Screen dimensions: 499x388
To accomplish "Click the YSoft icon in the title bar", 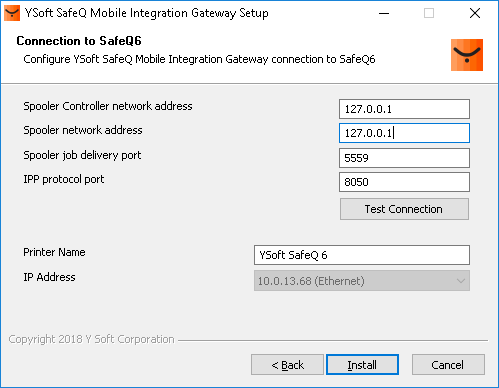I will pos(12,13).
